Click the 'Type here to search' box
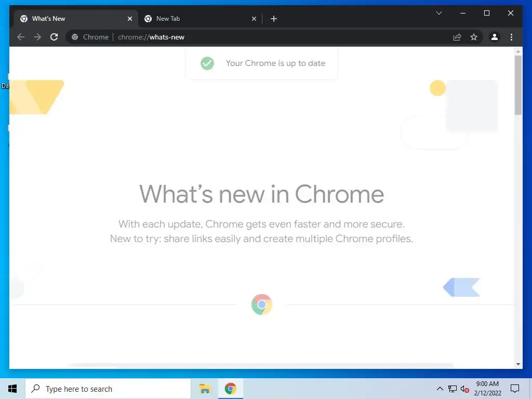 tap(108, 389)
